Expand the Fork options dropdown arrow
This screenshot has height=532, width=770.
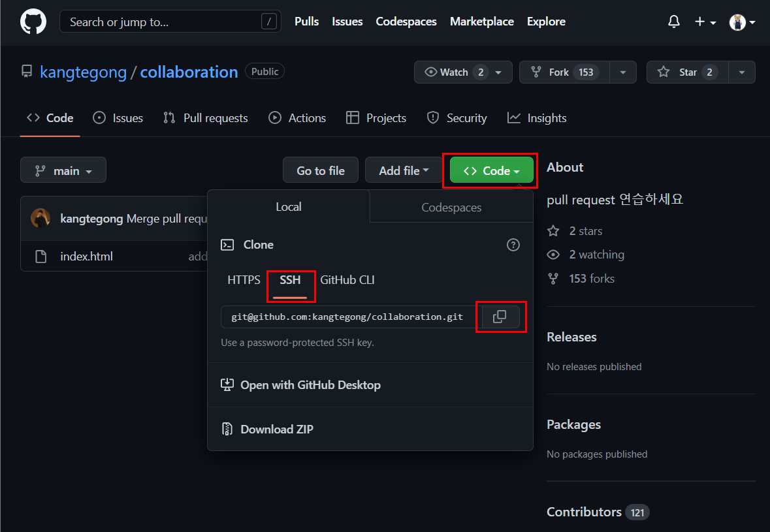(623, 72)
